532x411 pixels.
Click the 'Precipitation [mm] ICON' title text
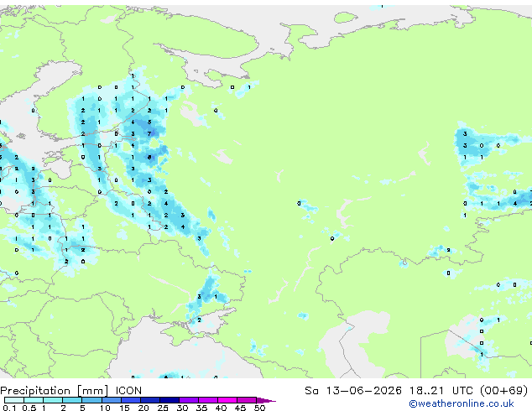click(x=71, y=391)
